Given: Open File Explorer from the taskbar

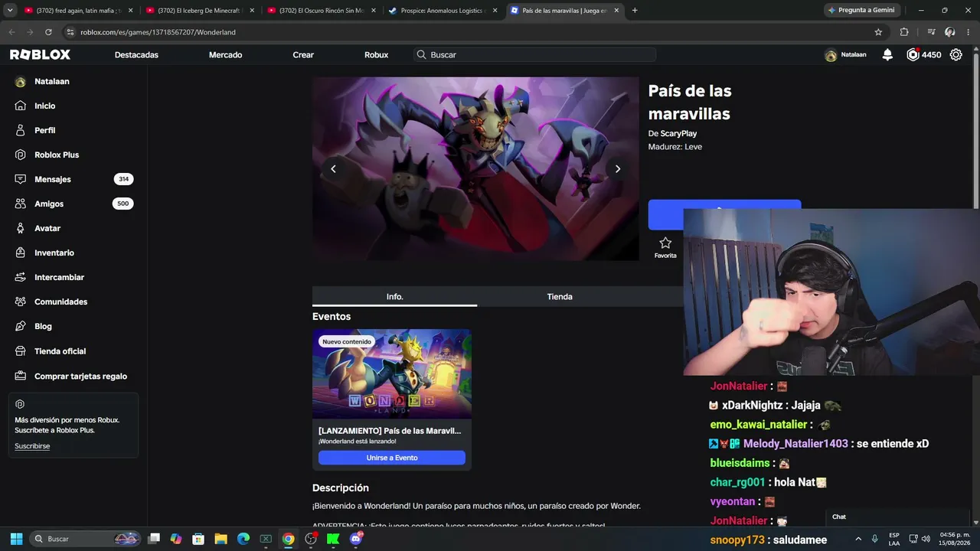Looking at the screenshot, I should pyautogui.click(x=220, y=539).
